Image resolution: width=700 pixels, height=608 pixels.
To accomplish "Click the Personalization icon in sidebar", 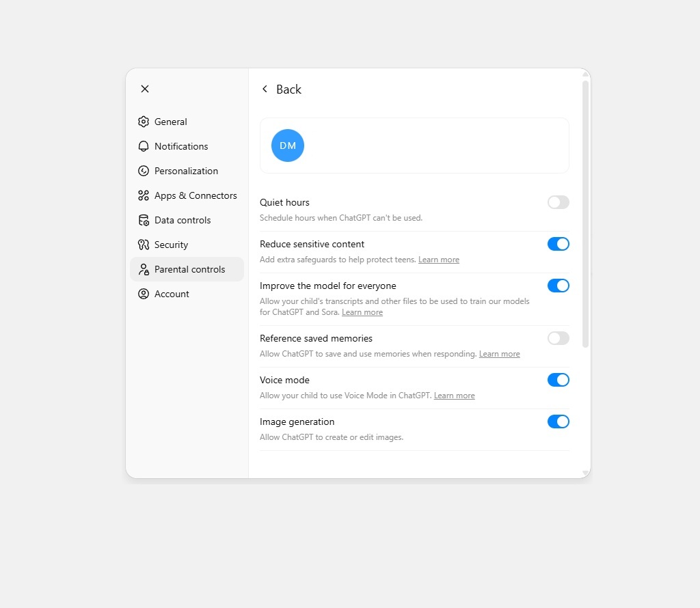I will (144, 171).
